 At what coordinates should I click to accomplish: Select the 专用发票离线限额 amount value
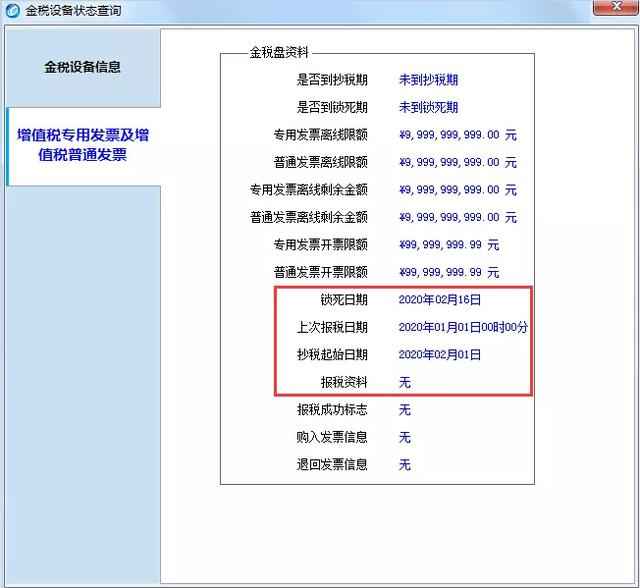click(448, 135)
